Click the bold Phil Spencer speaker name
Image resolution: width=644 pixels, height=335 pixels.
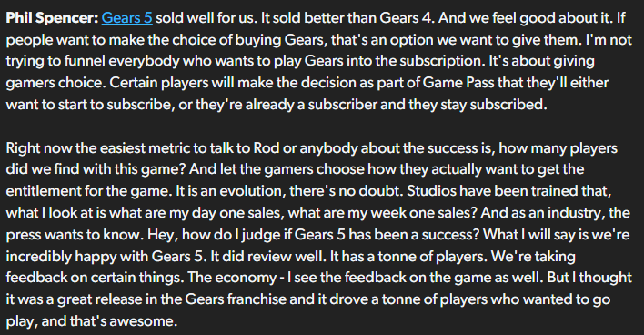[52, 18]
